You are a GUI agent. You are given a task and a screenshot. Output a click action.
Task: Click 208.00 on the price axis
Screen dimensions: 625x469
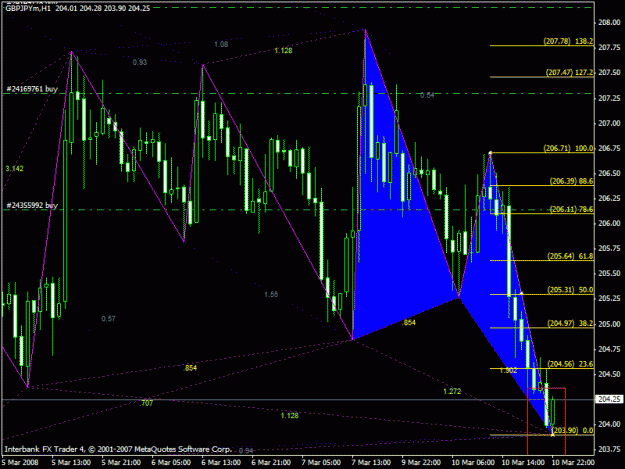tap(609, 23)
